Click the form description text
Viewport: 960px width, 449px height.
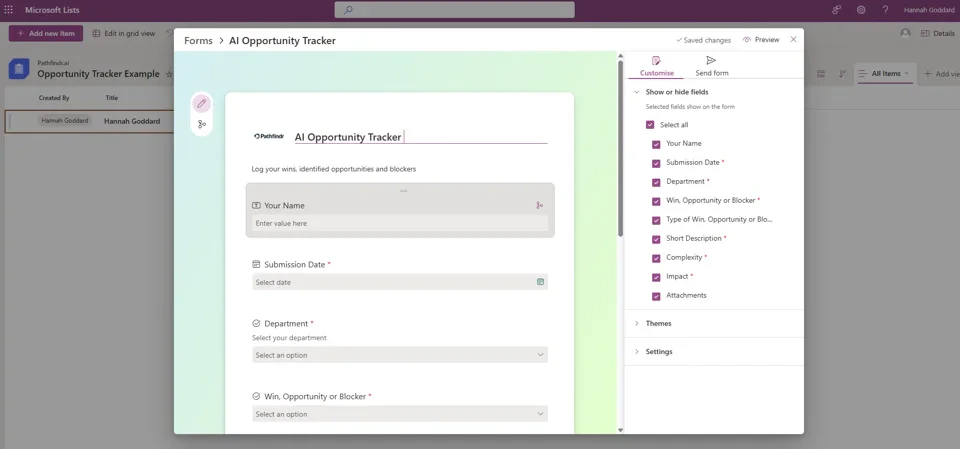(x=334, y=169)
